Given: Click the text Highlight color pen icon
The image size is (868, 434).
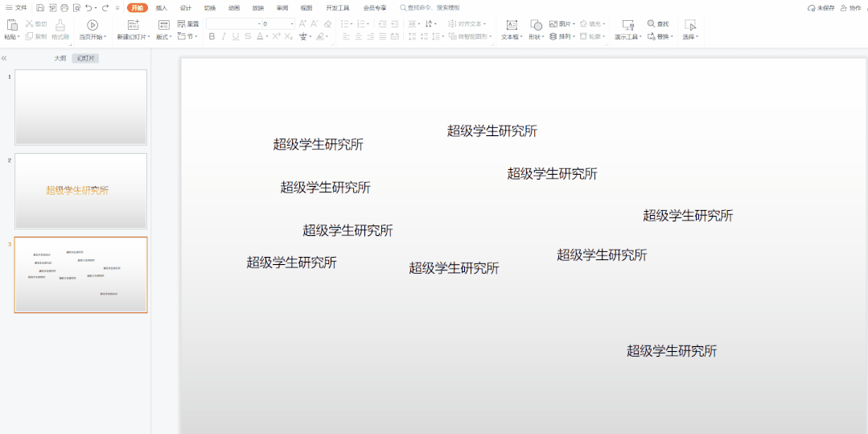Looking at the screenshot, I should point(320,36).
